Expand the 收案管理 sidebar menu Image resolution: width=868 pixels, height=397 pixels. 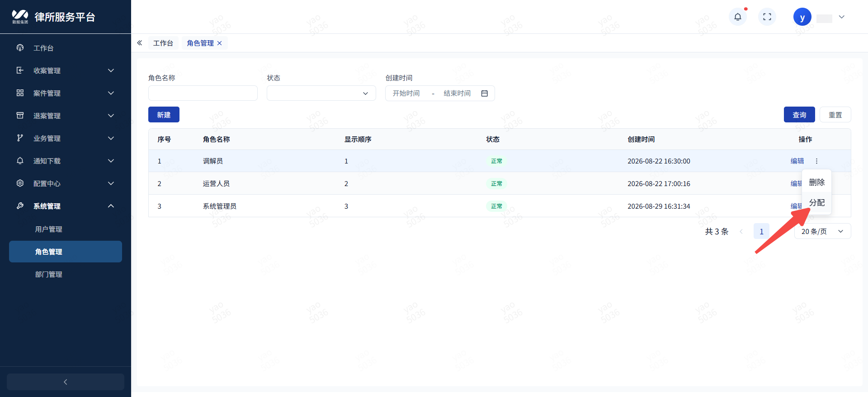pyautogui.click(x=66, y=70)
